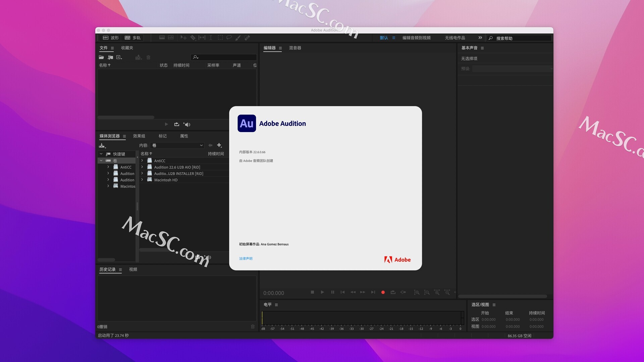Collapse the 卷 tree node

click(101, 161)
